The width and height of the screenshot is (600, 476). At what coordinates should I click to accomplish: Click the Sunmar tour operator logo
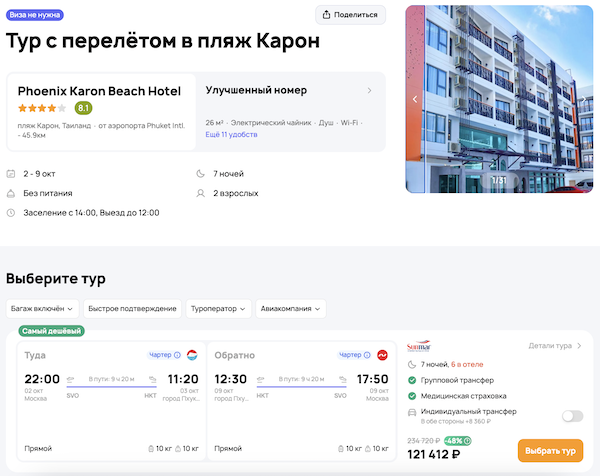[418, 347]
